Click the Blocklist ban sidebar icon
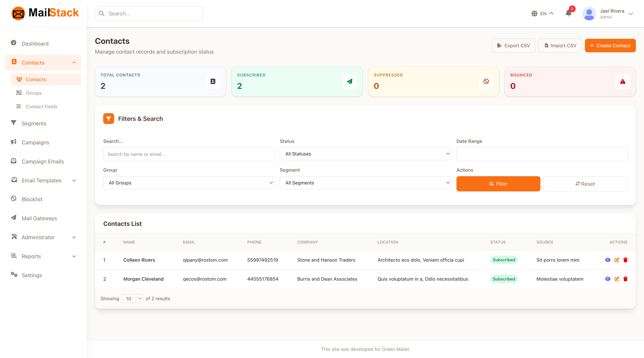644x358 pixels. click(x=14, y=199)
